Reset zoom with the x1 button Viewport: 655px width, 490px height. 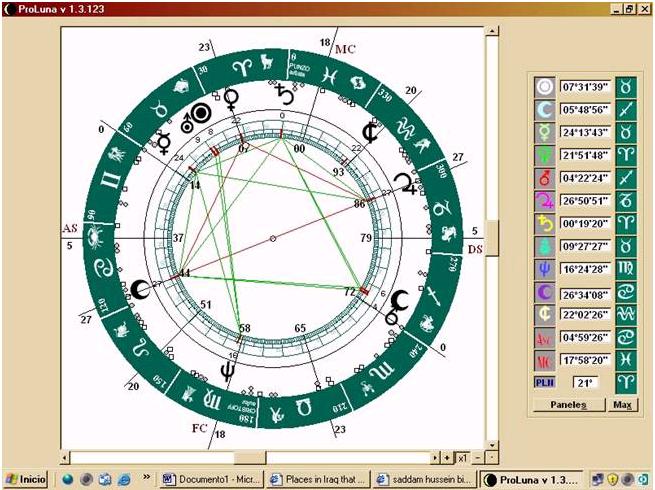[x=462, y=457]
